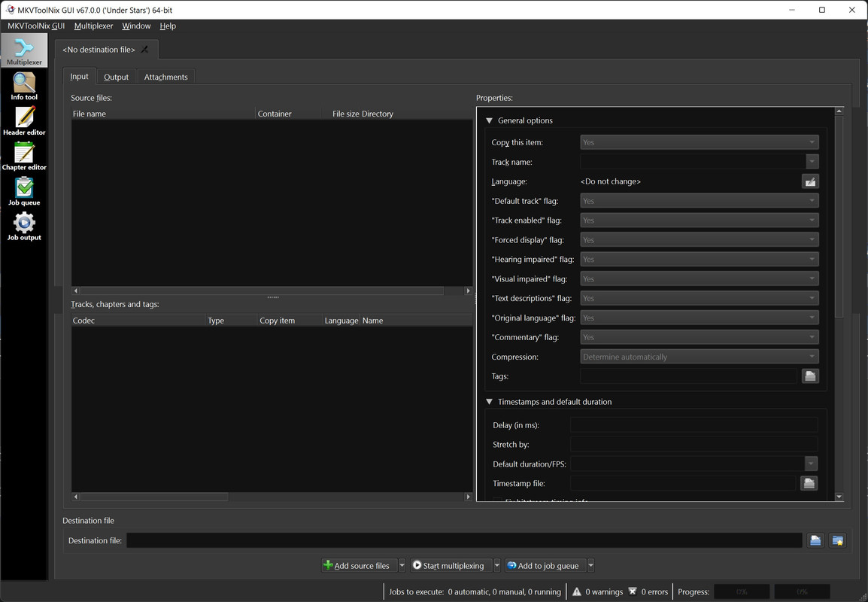868x602 pixels.
Task: Open the Header editor
Action: (x=24, y=121)
